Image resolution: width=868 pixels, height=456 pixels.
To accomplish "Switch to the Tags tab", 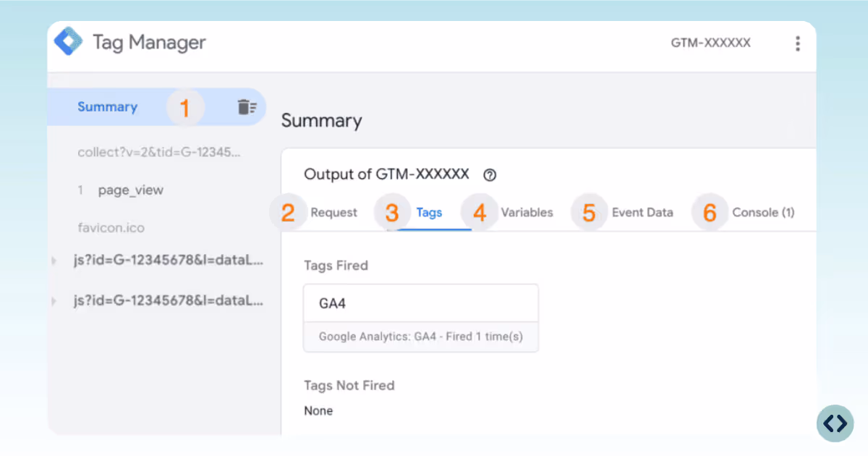I will pos(429,212).
